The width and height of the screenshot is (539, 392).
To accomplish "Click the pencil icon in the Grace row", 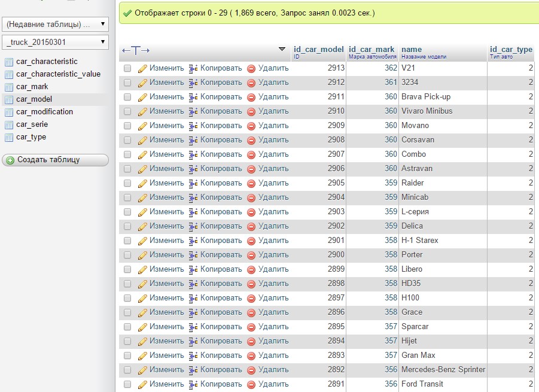I will click(142, 312).
